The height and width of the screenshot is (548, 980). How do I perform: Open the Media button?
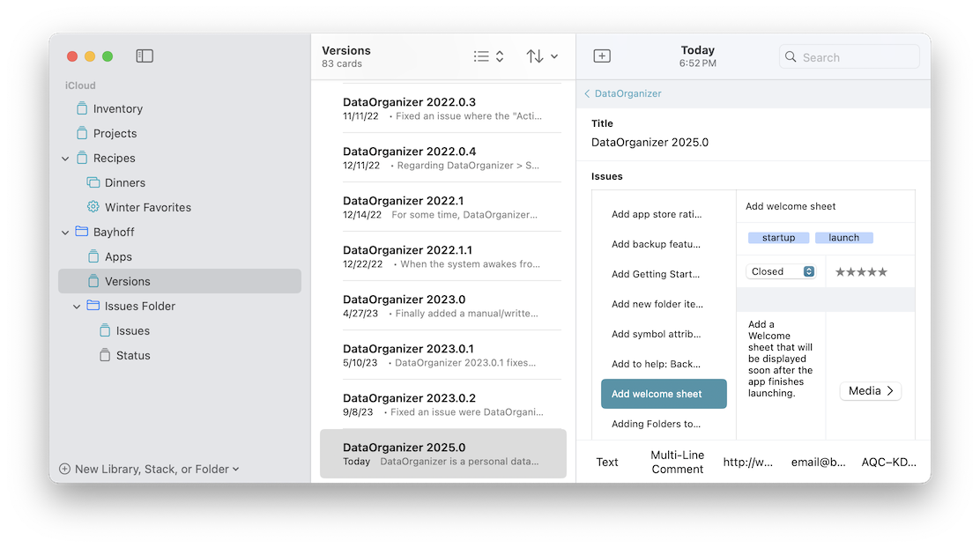click(871, 390)
